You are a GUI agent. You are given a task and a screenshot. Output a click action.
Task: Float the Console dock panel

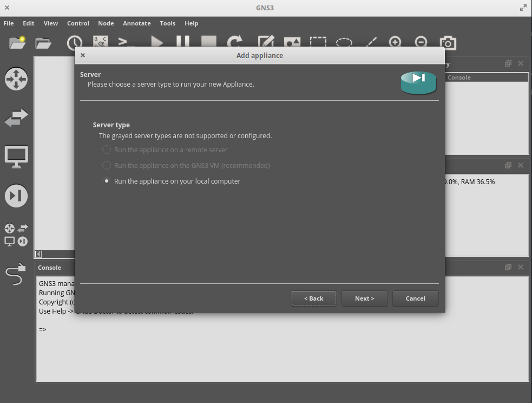pos(508,267)
